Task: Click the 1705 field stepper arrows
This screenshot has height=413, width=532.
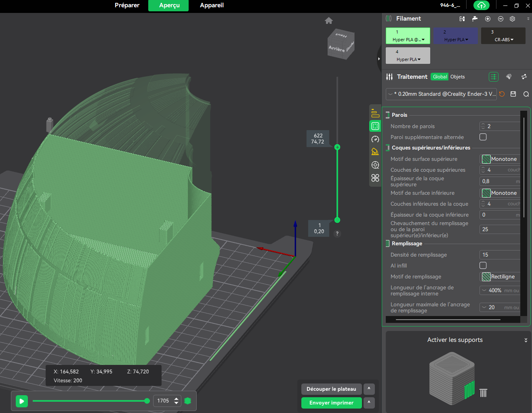Action: [176, 401]
